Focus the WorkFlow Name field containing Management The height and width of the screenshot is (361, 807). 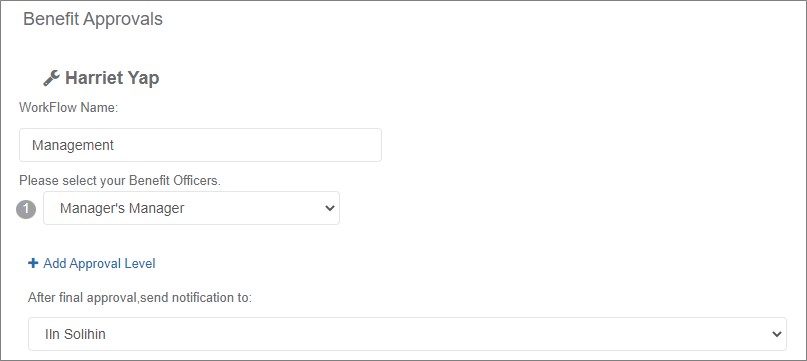(x=200, y=145)
